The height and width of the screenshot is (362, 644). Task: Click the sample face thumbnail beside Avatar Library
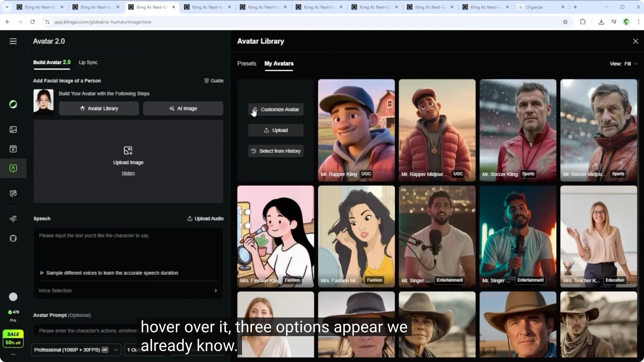[43, 101]
